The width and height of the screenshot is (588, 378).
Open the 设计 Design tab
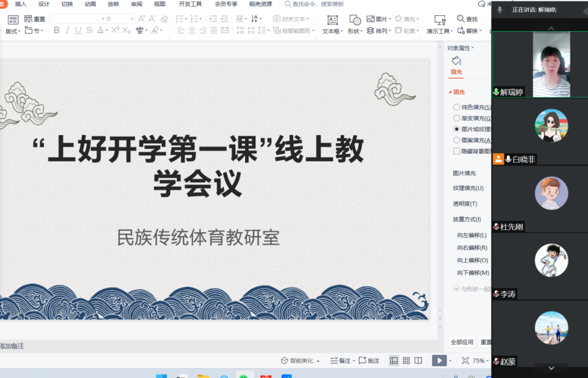tap(44, 4)
